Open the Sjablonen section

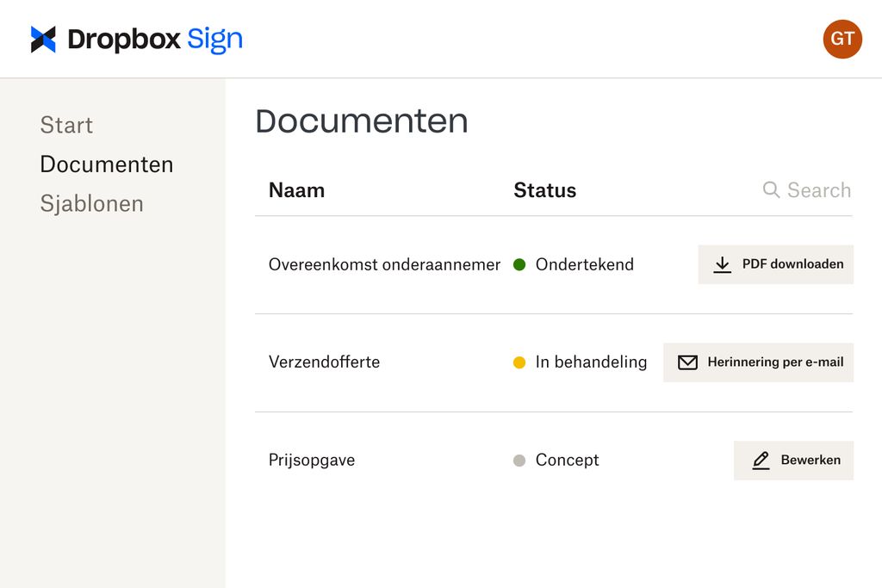(91, 203)
